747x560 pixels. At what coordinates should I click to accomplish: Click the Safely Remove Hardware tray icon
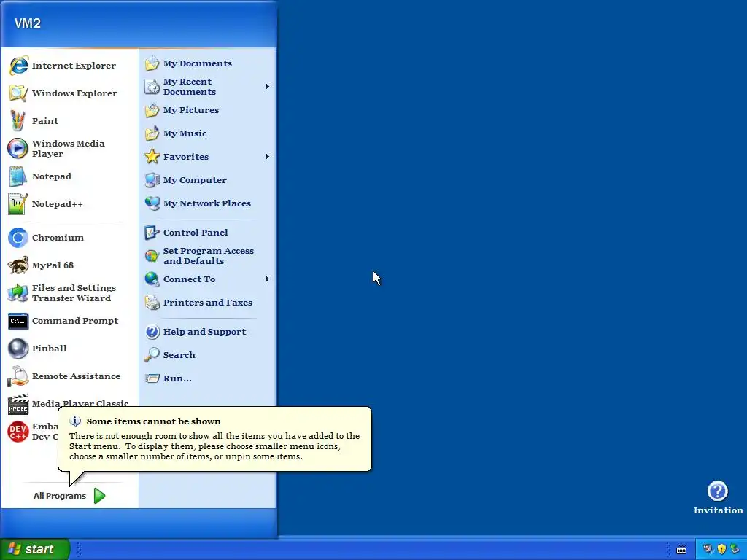click(x=735, y=549)
